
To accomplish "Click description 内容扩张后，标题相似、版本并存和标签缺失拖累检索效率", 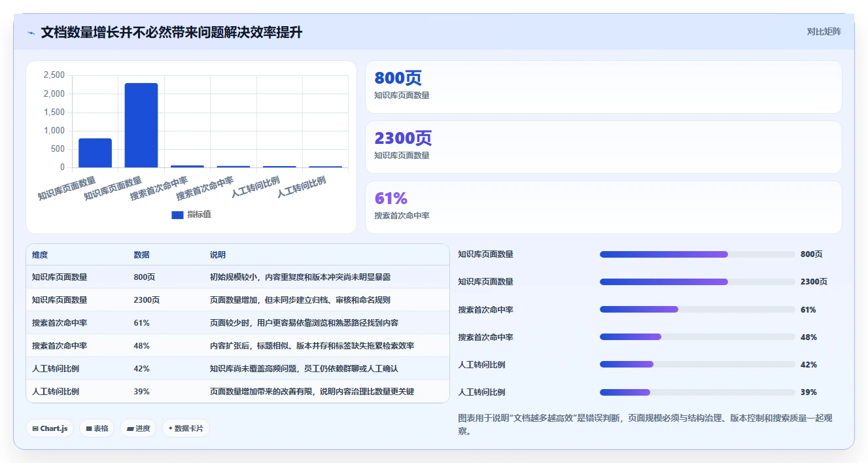I will pos(312,346).
